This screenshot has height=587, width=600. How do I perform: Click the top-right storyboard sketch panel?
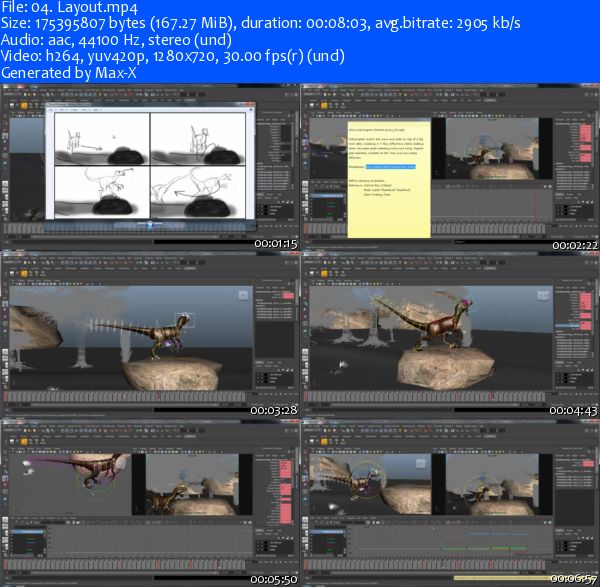tap(198, 139)
